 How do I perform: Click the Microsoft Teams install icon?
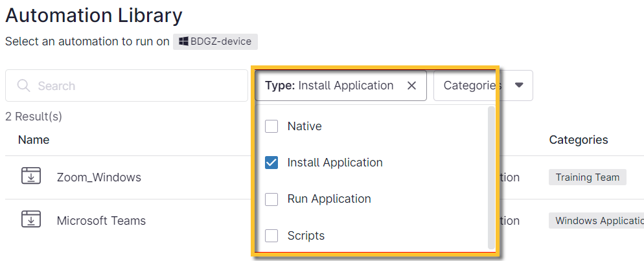tap(31, 220)
